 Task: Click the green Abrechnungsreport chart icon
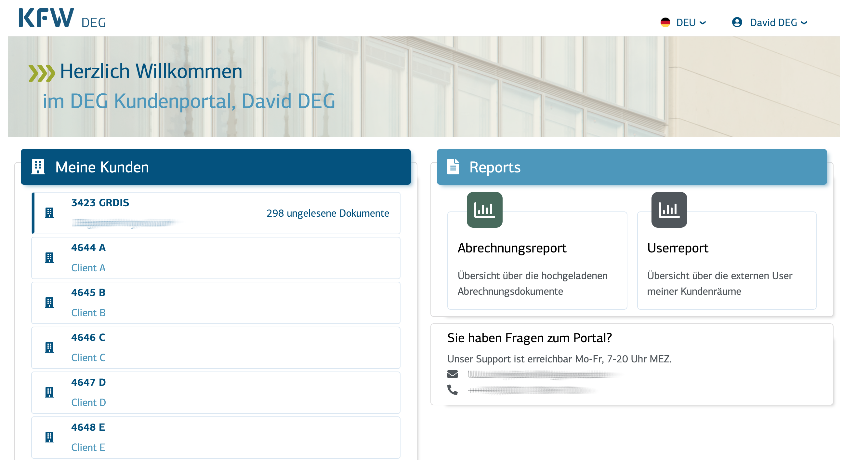pyautogui.click(x=484, y=210)
